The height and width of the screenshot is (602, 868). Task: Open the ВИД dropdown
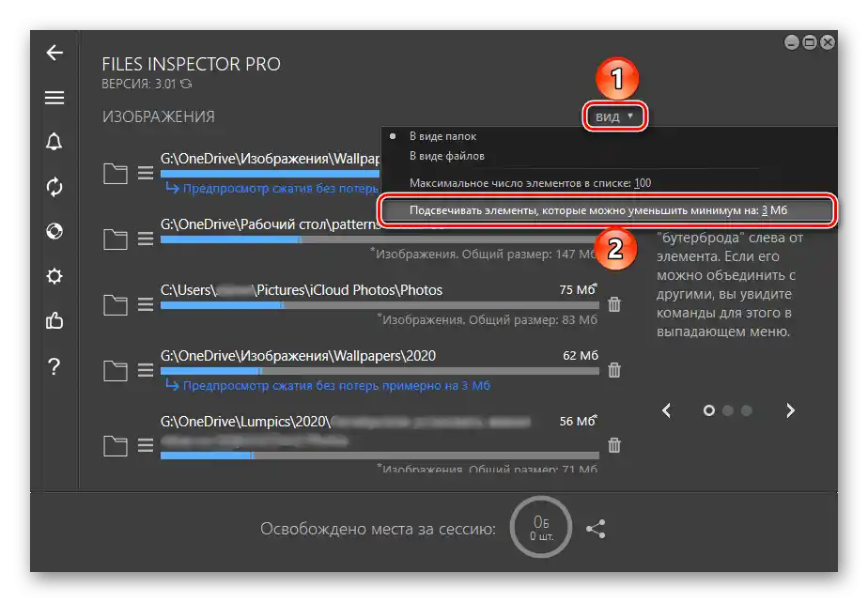(x=614, y=116)
